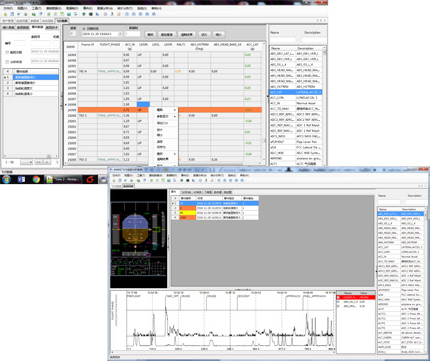430x361 pixels.
Task: Click the black square icon in upper toolbar
Action: pyautogui.click(x=91, y=14)
